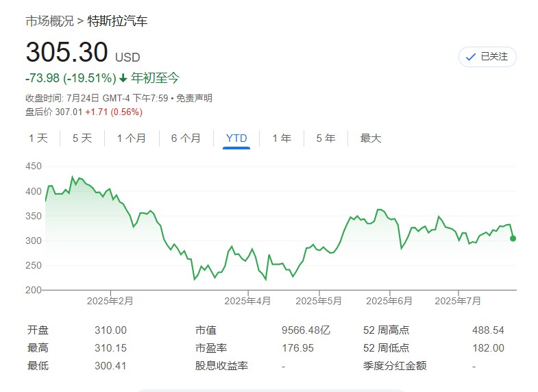The height and width of the screenshot is (392, 538).
Task: Select the 最大 range tab
Action: click(371, 138)
